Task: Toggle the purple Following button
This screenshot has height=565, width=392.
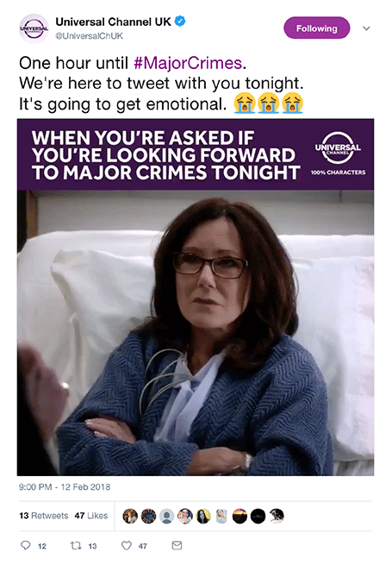Action: coord(317,28)
